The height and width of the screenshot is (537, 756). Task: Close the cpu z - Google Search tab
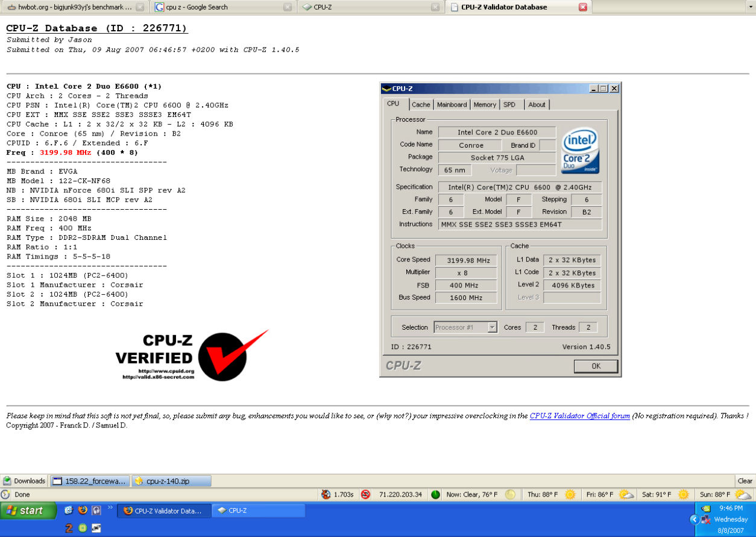[288, 7]
